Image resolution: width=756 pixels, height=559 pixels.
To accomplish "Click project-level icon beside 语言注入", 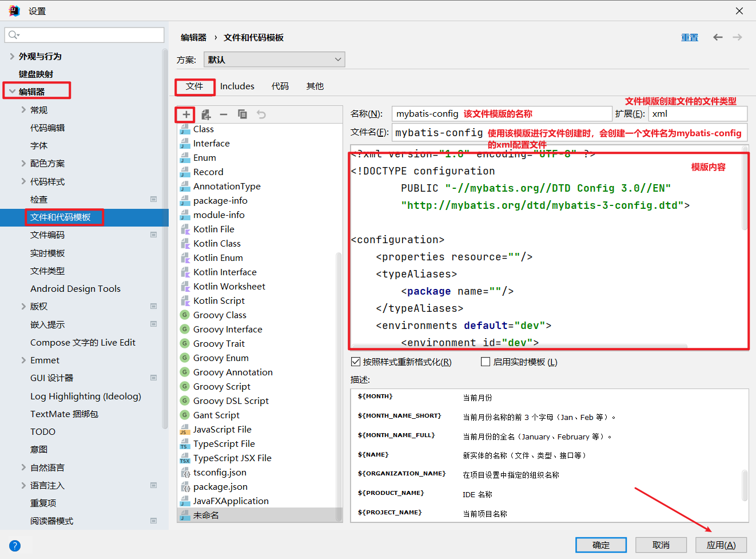I will 153,485.
